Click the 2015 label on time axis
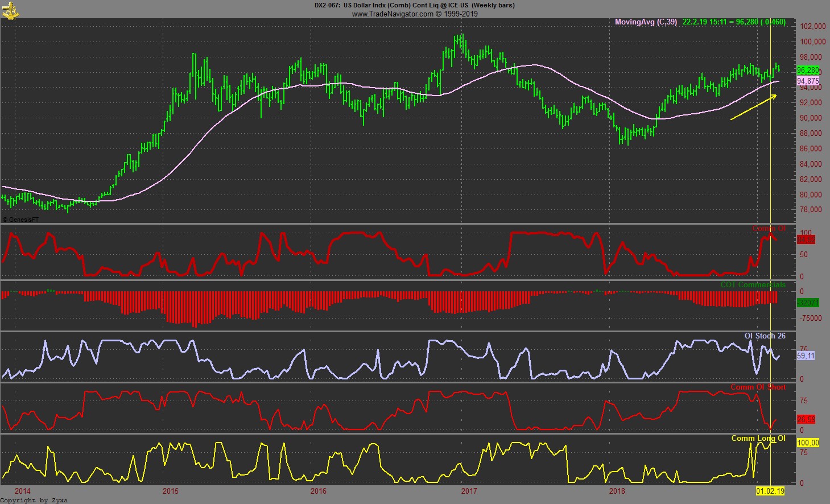The height and width of the screenshot is (504, 830). coord(170,491)
